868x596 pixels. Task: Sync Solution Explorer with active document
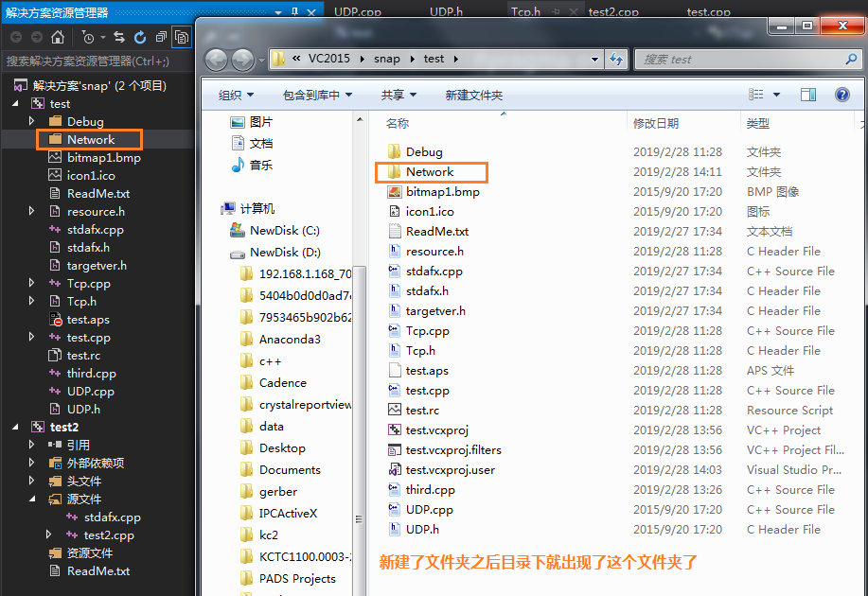(118, 38)
